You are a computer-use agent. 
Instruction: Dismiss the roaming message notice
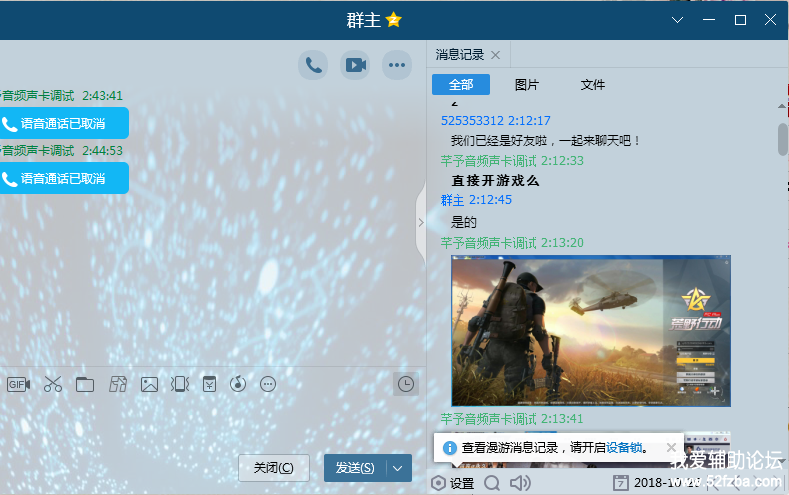click(x=671, y=447)
